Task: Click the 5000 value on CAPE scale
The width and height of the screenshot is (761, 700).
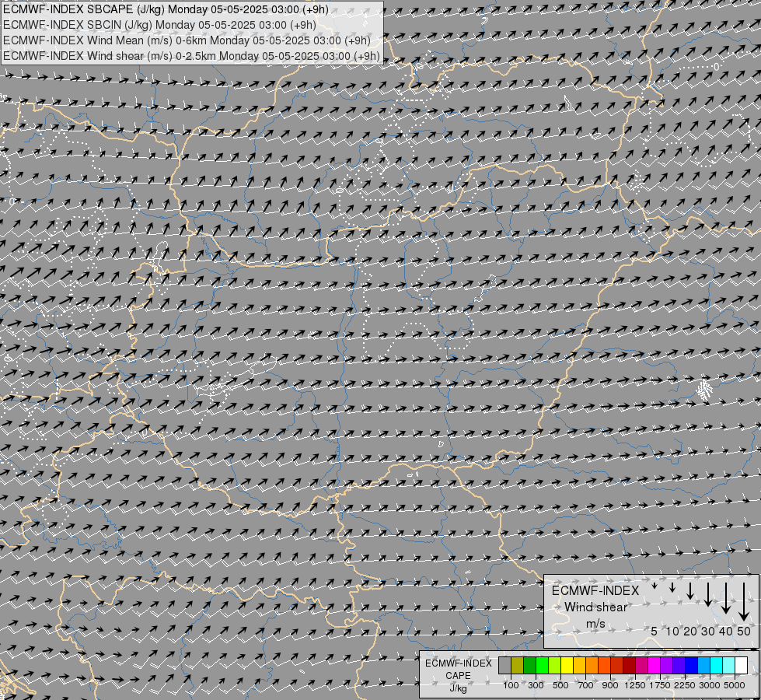Action: 735,685
